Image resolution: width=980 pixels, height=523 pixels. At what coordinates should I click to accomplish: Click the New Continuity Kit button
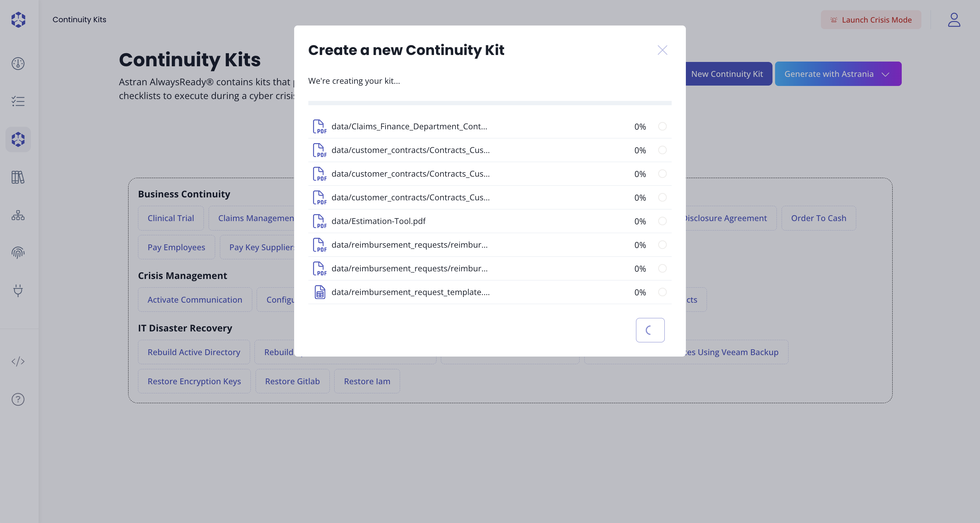pos(728,74)
